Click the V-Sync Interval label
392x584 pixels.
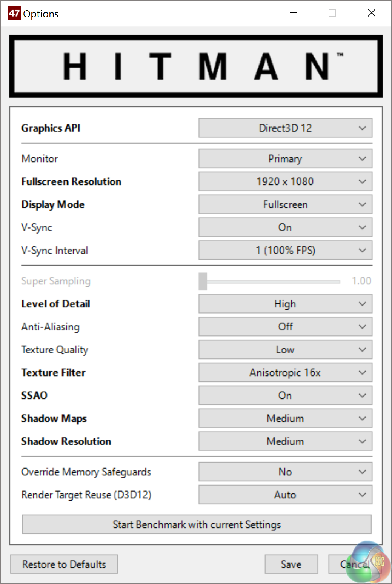[x=54, y=251]
